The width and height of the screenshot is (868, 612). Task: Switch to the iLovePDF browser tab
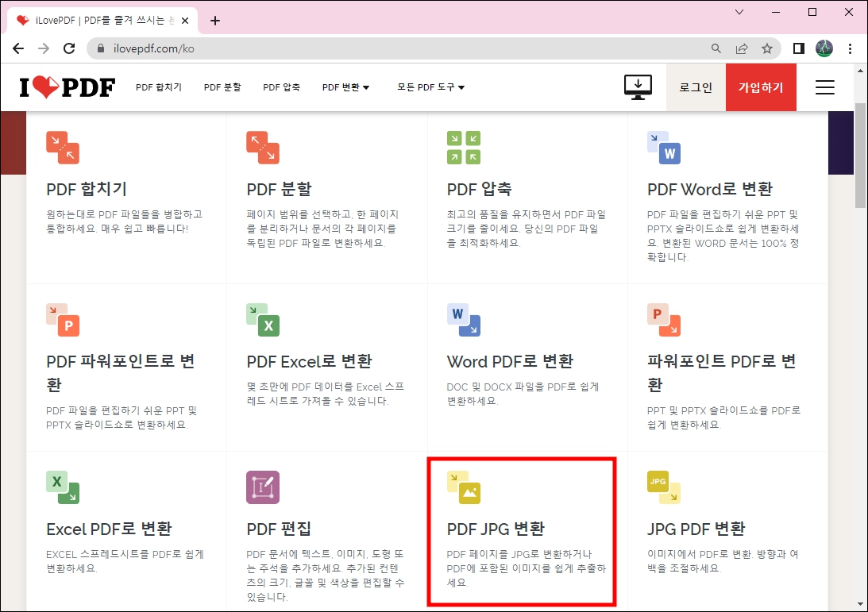coord(102,21)
